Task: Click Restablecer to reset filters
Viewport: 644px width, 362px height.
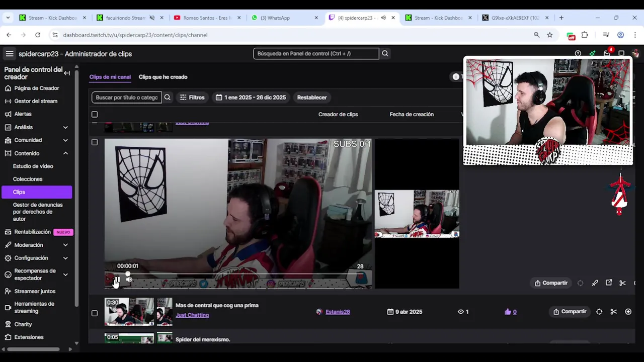Action: tap(312, 98)
